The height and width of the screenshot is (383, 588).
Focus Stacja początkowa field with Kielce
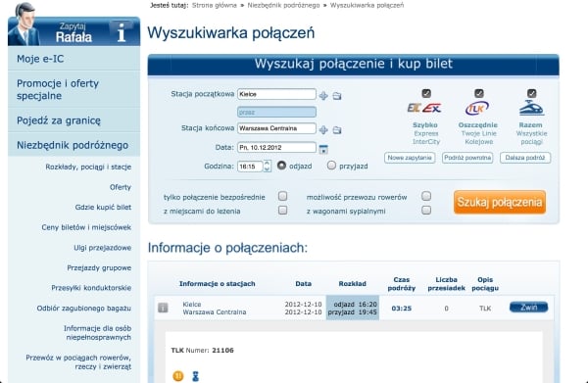(276, 94)
